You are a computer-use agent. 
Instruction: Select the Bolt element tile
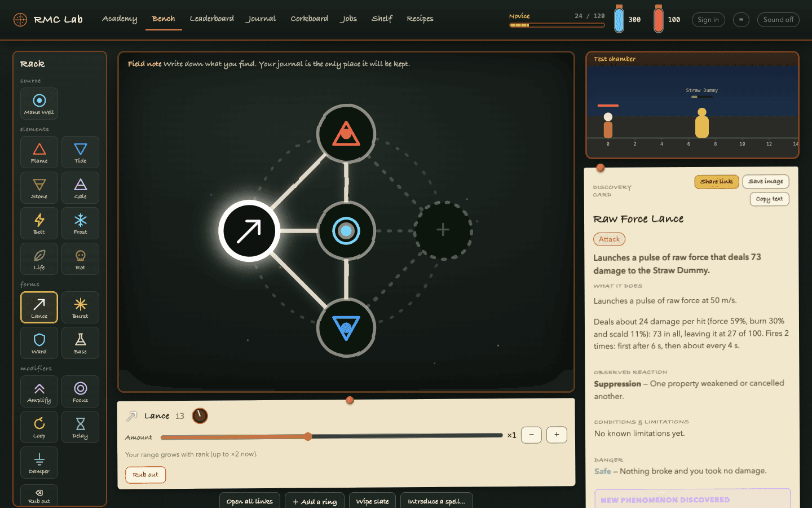tap(39, 223)
